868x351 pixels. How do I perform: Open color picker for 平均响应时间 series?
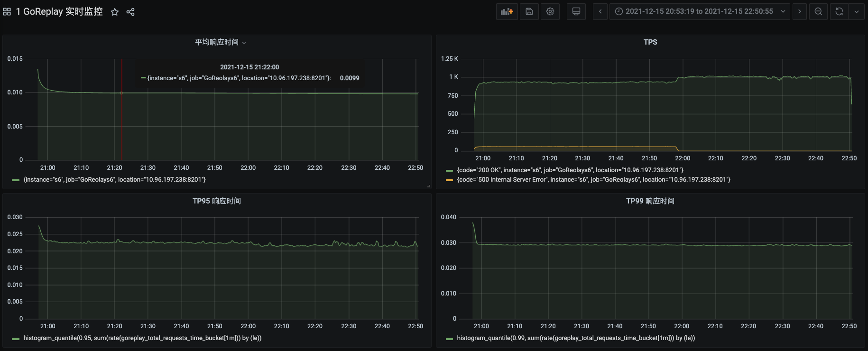pos(16,180)
